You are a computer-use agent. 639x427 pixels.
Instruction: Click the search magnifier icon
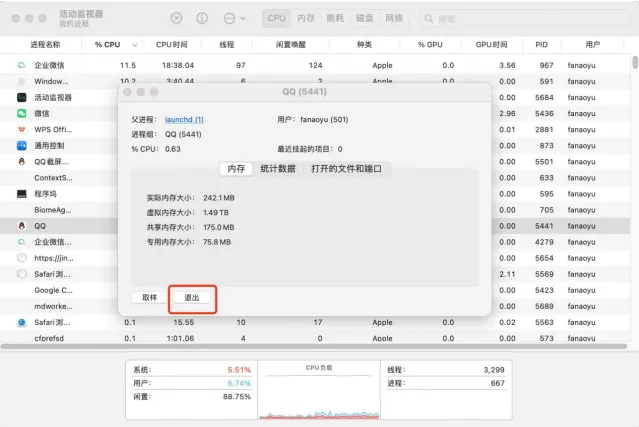pyautogui.click(x=429, y=19)
